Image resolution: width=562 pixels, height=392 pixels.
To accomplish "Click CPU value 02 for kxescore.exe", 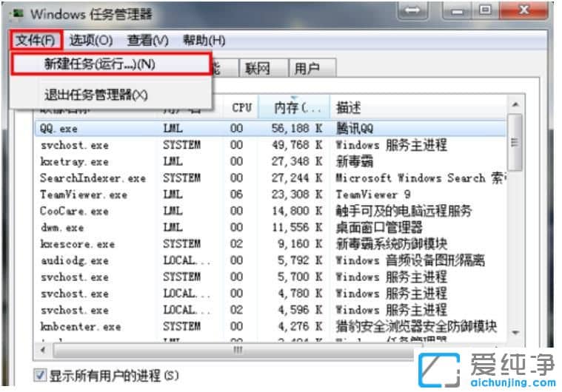I will (236, 244).
